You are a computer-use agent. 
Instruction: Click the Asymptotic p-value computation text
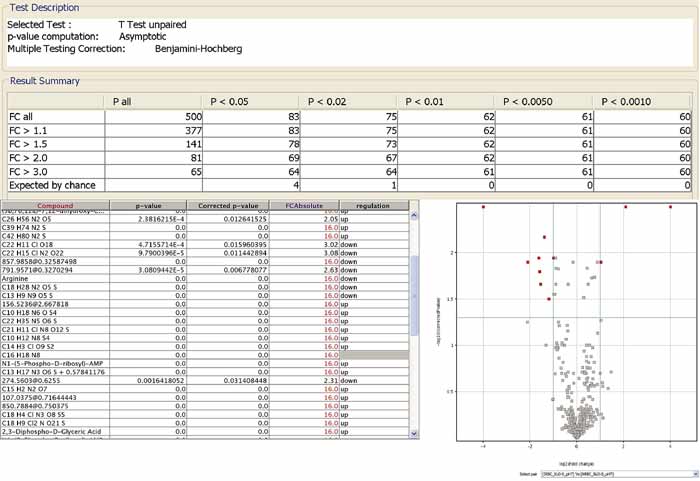point(142,37)
